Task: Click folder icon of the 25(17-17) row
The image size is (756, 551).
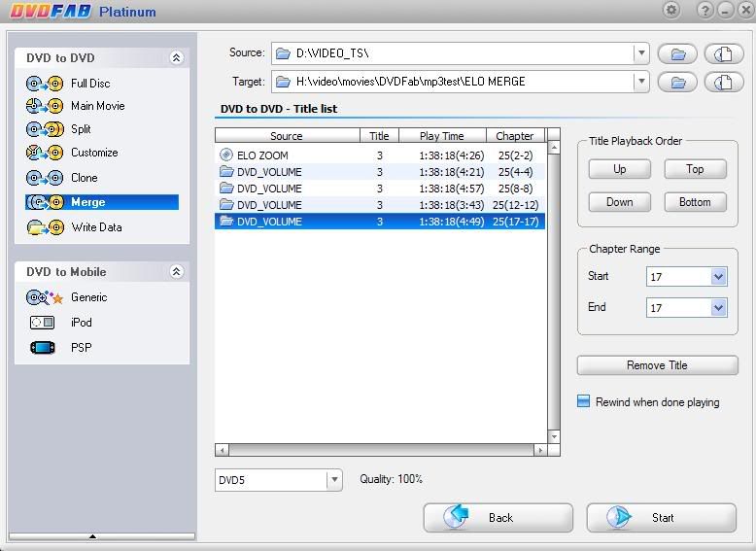Action: click(x=226, y=221)
